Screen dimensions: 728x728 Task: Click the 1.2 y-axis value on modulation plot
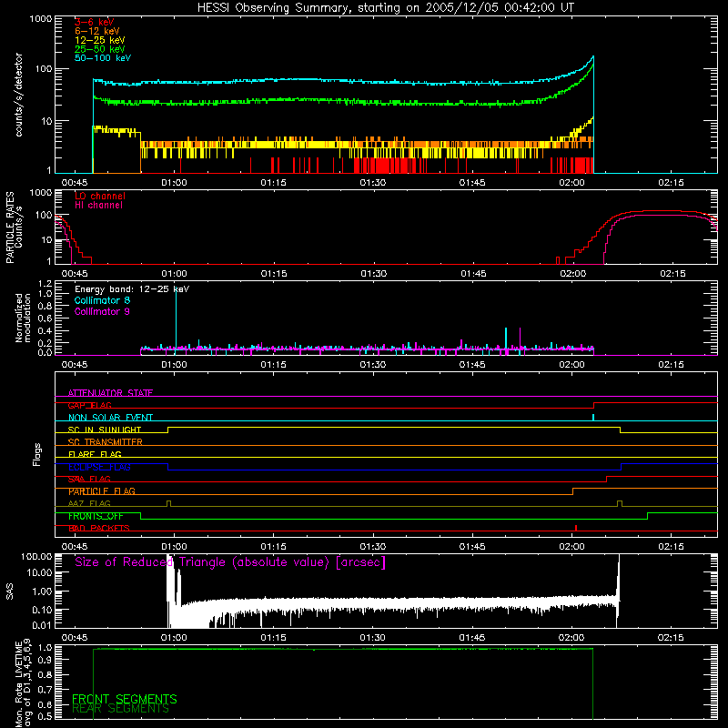tap(45, 284)
